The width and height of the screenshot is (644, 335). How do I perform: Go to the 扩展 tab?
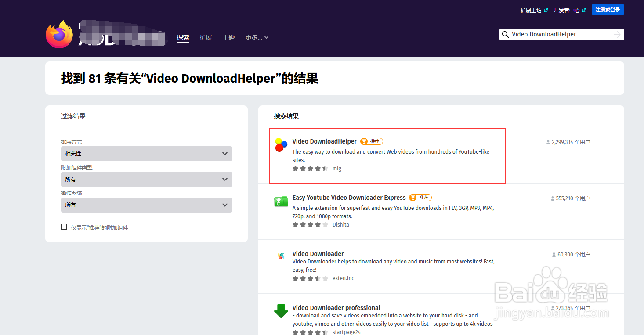206,37
